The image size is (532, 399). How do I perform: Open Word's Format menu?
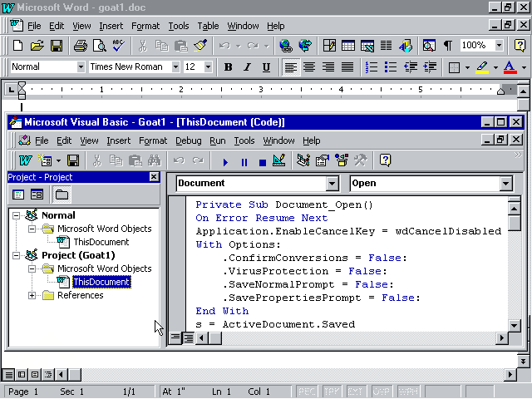click(x=145, y=26)
